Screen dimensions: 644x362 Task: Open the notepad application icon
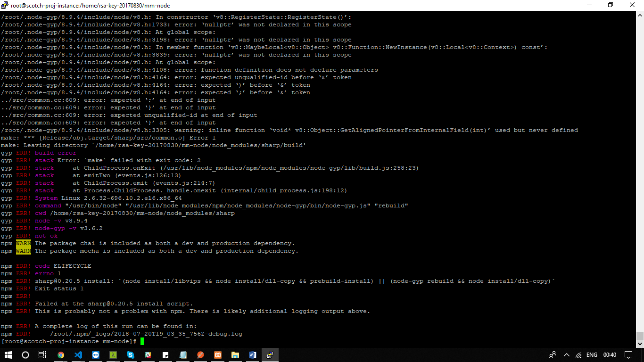click(183, 354)
